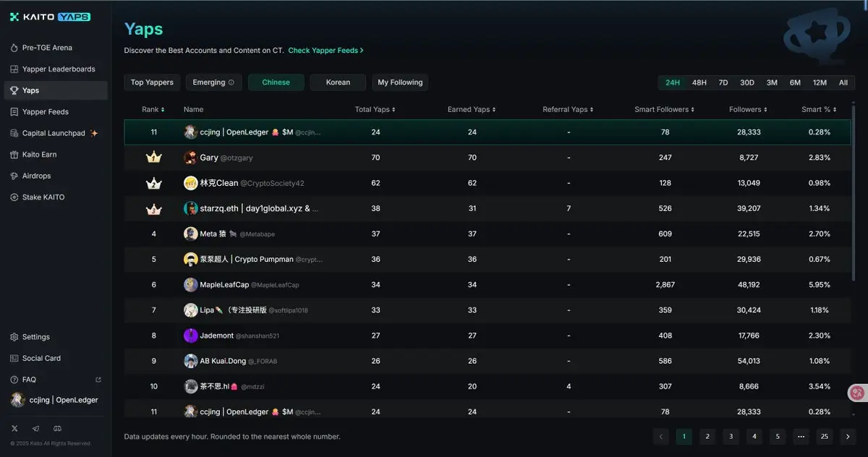
Task: Select the 6M time range
Action: pyautogui.click(x=795, y=82)
